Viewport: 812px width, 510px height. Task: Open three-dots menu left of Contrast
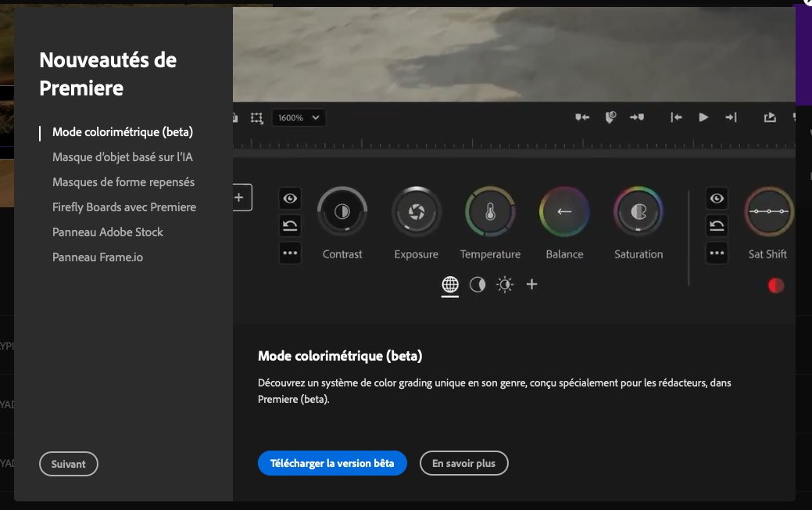point(290,253)
